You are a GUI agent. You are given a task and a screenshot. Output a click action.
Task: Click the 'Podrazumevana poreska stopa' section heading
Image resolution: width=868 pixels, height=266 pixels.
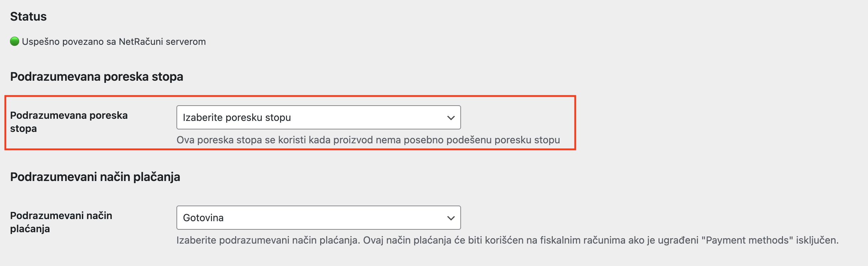[x=96, y=75]
